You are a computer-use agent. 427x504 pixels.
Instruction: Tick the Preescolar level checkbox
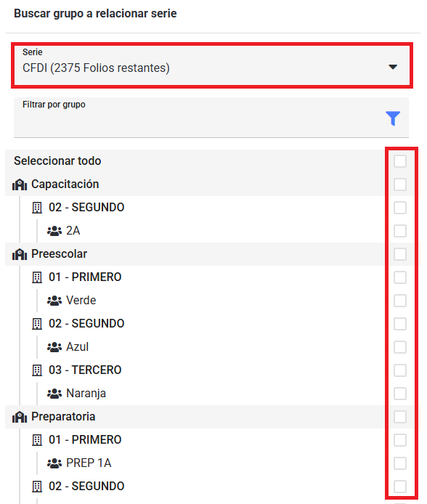pyautogui.click(x=400, y=254)
